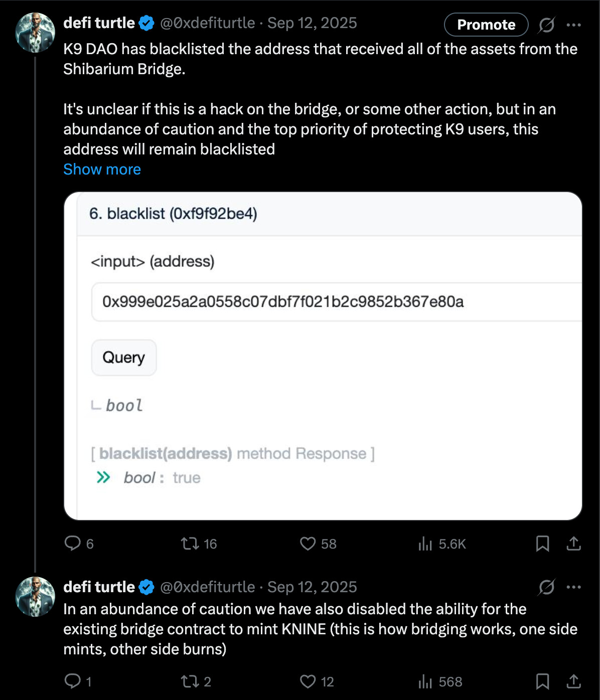Open more options on first tweet
Image resolution: width=600 pixels, height=700 pixels.
tap(573, 25)
